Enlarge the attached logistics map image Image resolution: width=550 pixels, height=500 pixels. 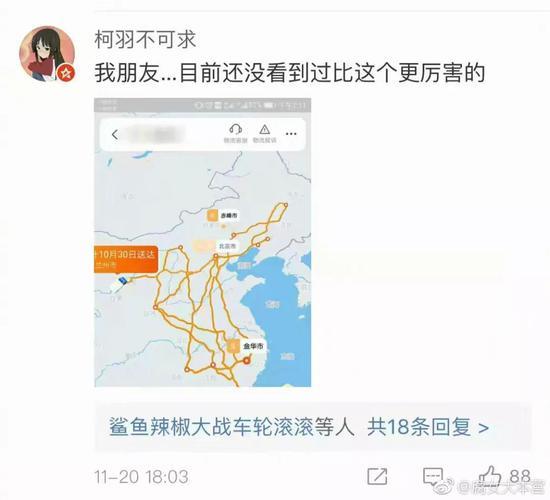202,242
